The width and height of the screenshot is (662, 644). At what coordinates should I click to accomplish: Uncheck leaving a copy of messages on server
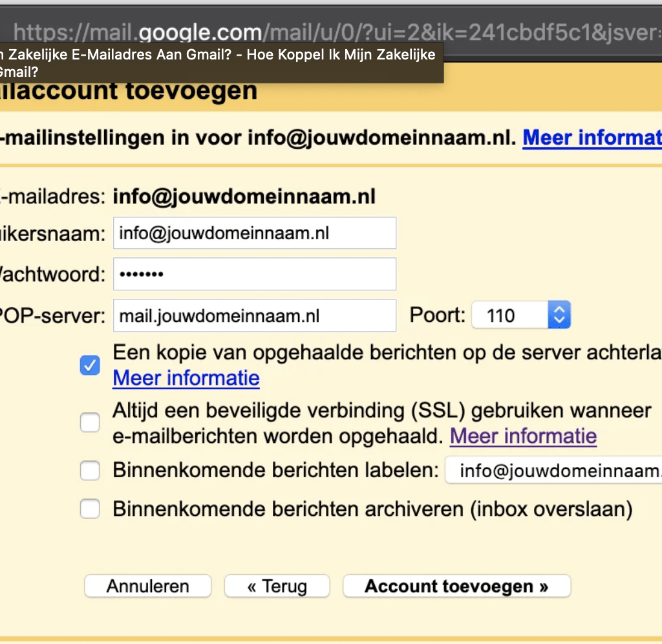tap(90, 365)
